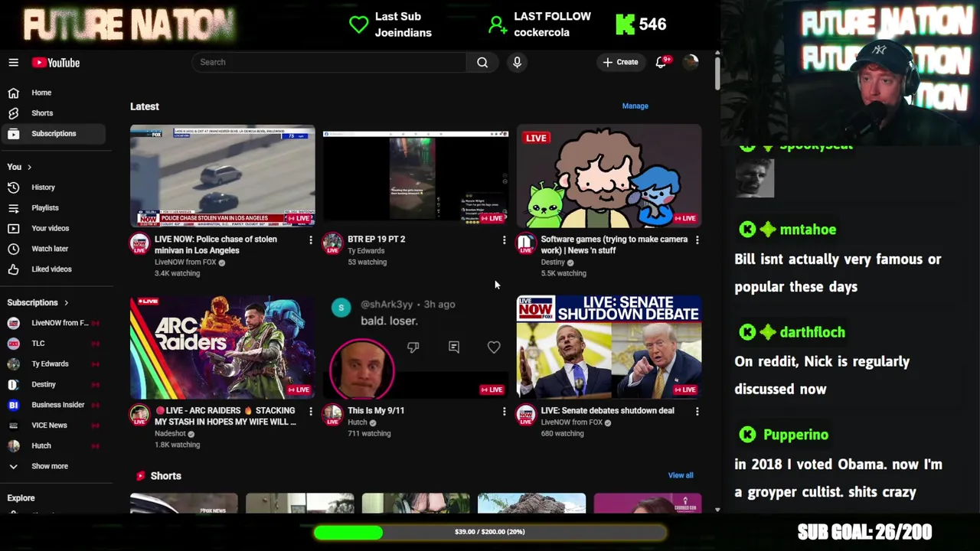
Task: Click the Home icon in sidebar
Action: pyautogui.click(x=13, y=93)
